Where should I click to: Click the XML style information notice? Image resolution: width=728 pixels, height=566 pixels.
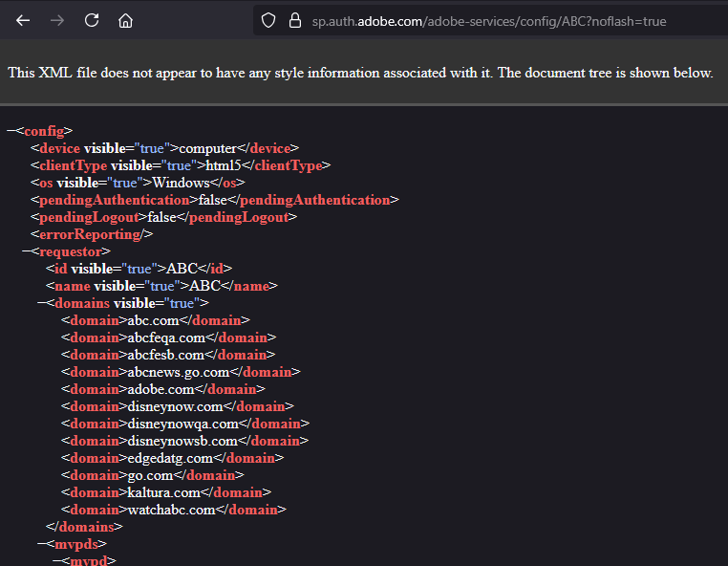[359, 73]
